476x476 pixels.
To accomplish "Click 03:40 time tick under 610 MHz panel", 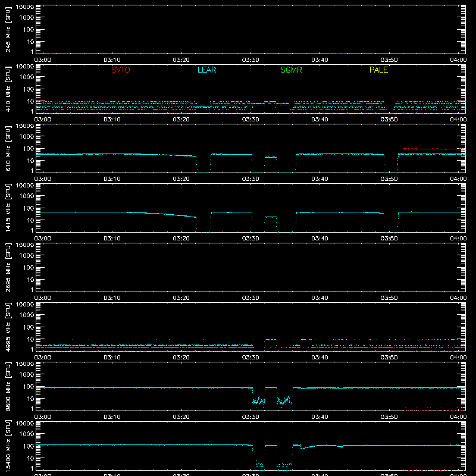I will [x=320, y=179].
